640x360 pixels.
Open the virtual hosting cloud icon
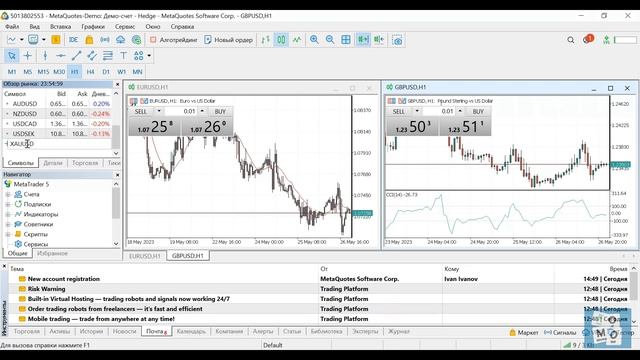click(x=120, y=40)
